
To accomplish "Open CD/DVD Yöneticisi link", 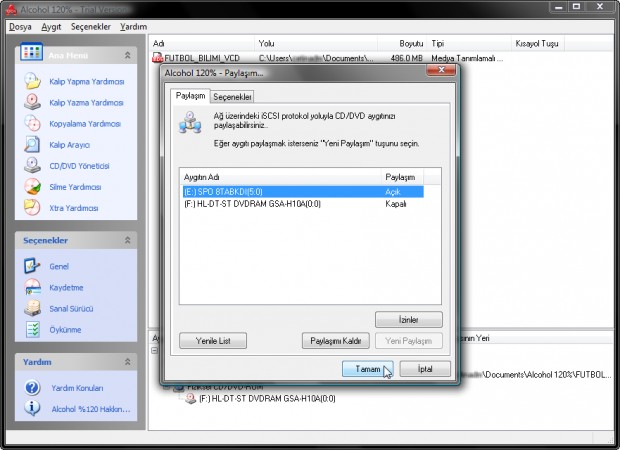I will pyautogui.click(x=79, y=166).
